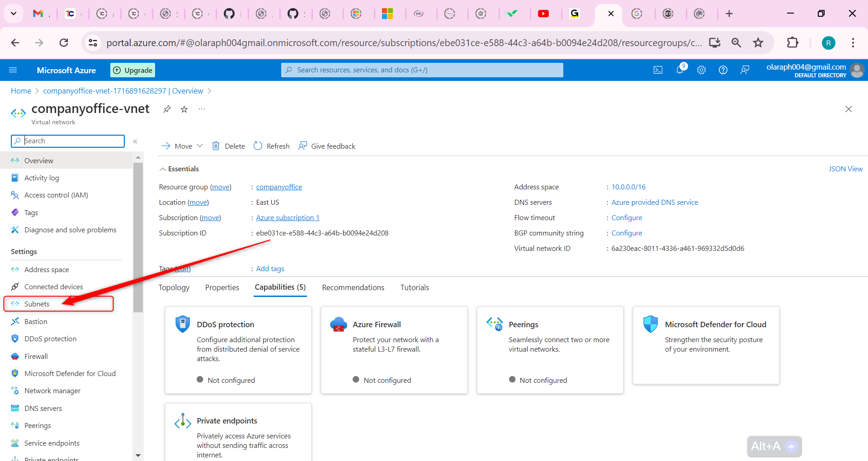This screenshot has width=868, height=461.
Task: Open the more options ellipsis by the title
Action: (x=202, y=109)
